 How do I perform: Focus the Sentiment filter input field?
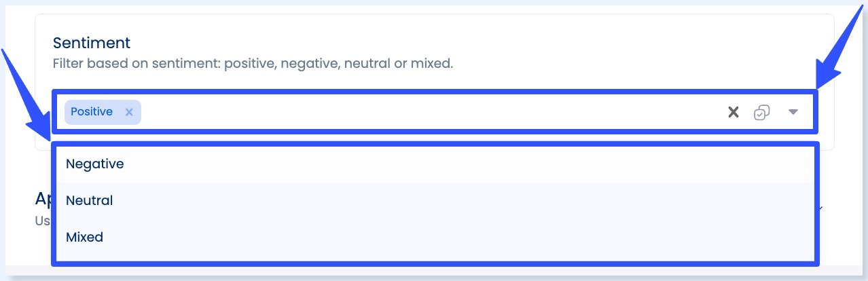click(x=428, y=113)
